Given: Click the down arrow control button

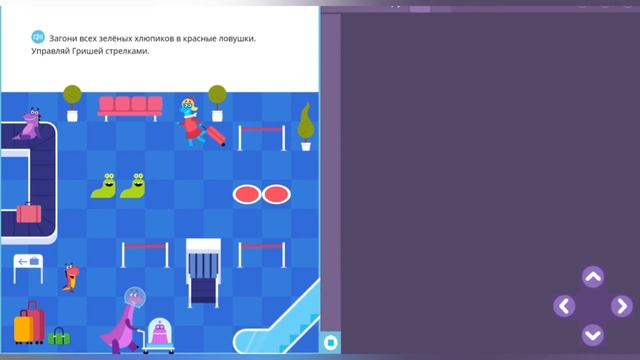Looking at the screenshot, I should (593, 335).
